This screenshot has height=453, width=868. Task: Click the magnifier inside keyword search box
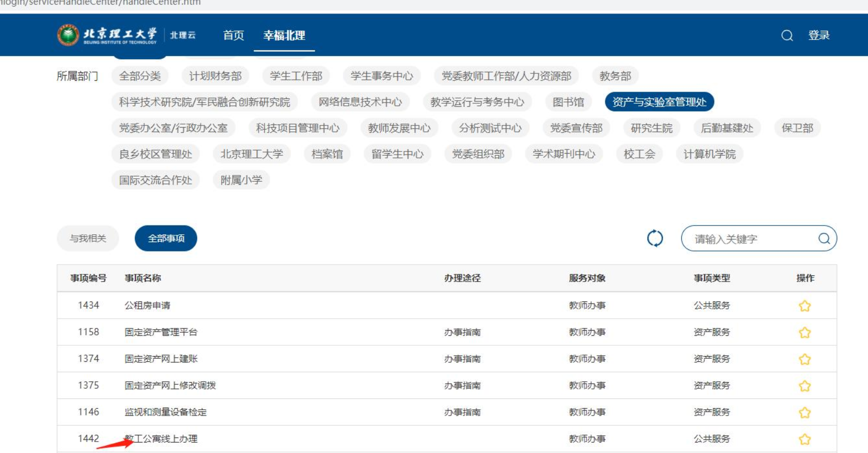pos(824,238)
